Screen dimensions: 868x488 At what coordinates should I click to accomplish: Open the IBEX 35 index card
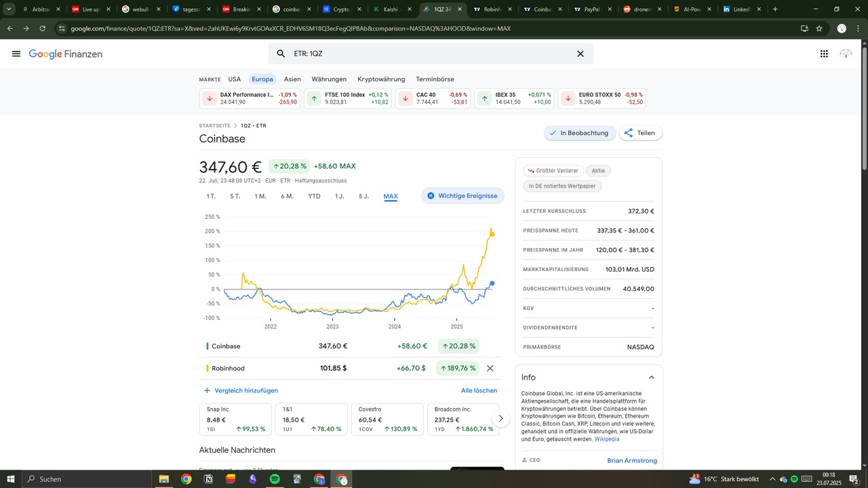tap(514, 98)
